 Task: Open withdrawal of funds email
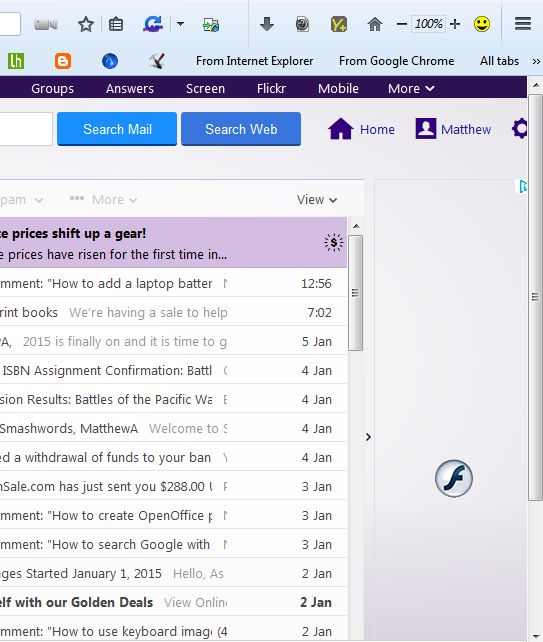click(173, 457)
